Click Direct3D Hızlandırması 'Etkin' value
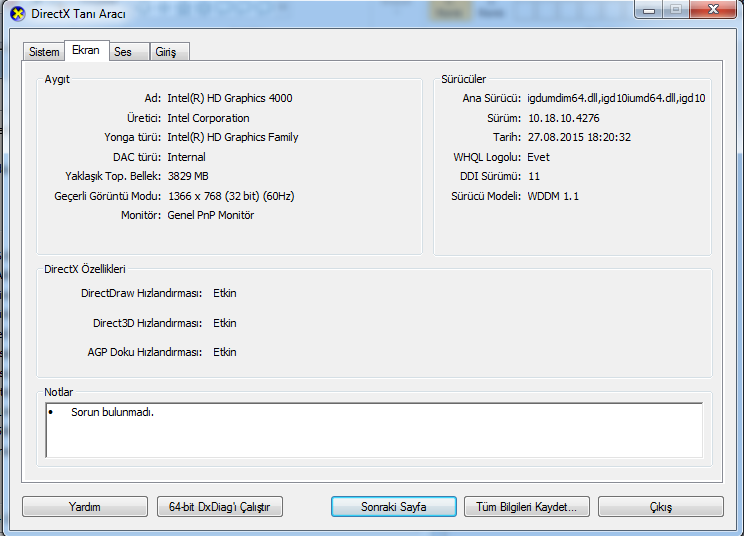 pos(225,323)
